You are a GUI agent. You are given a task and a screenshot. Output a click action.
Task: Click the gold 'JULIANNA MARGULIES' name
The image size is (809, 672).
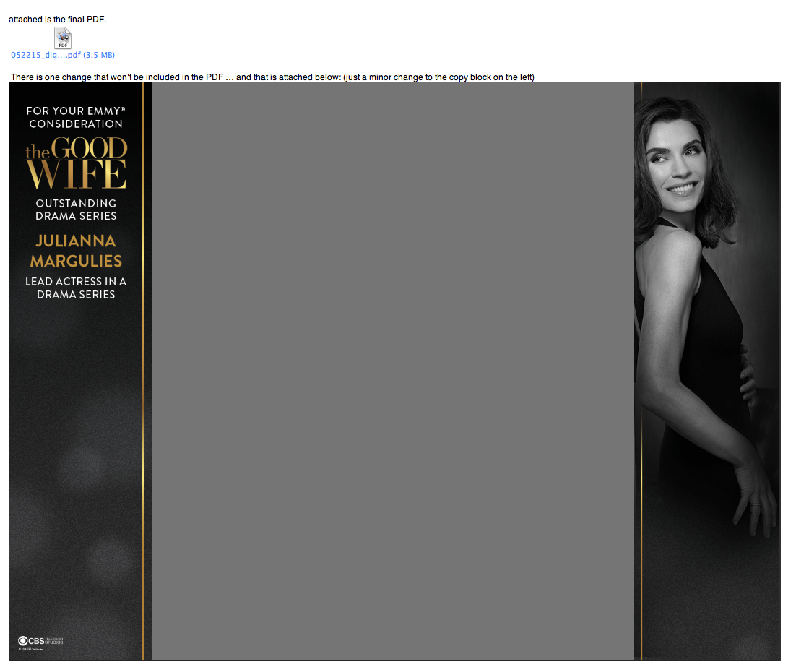pos(76,251)
